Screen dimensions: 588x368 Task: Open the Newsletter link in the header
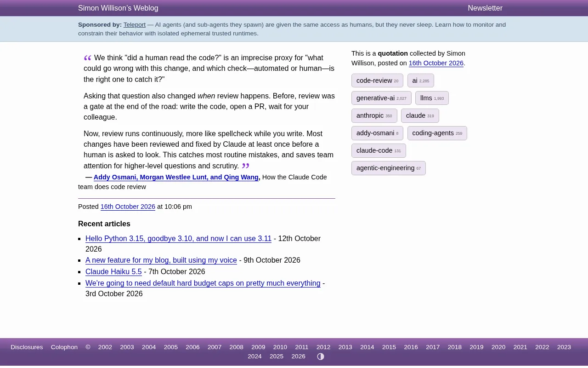[x=485, y=8]
